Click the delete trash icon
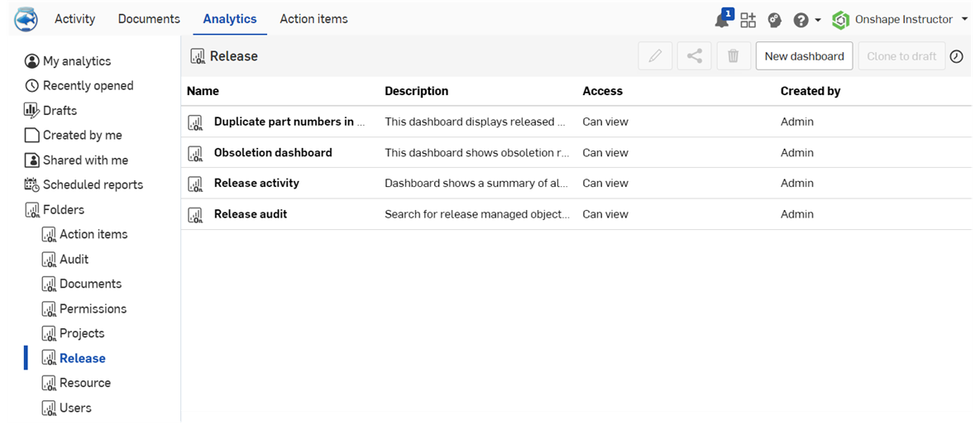 [733, 56]
